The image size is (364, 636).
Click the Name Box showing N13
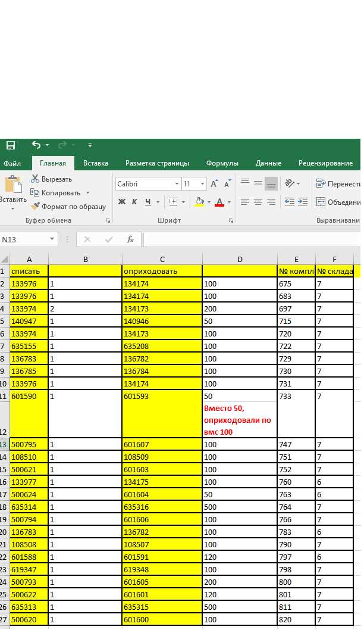23,240
